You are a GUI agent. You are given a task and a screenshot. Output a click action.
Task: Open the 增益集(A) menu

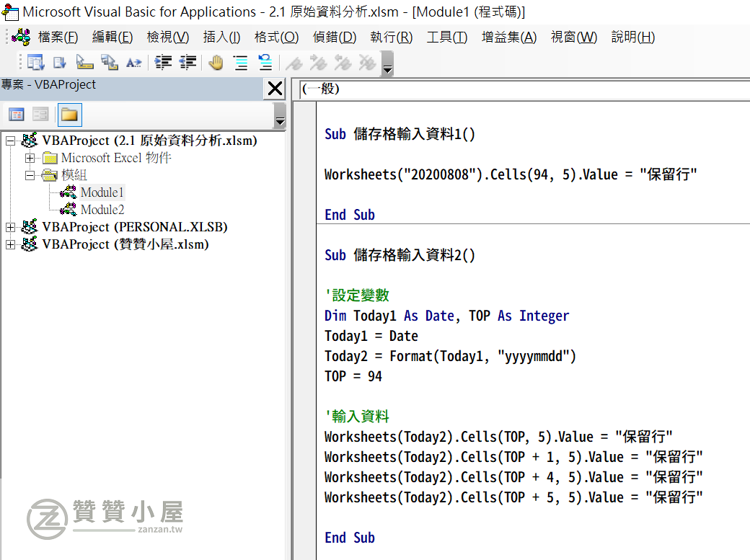click(x=509, y=37)
